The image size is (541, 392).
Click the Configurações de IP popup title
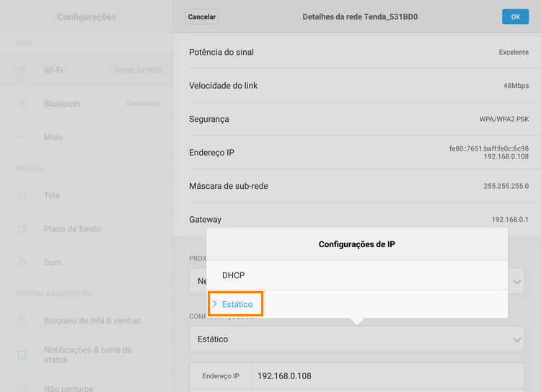coord(357,244)
